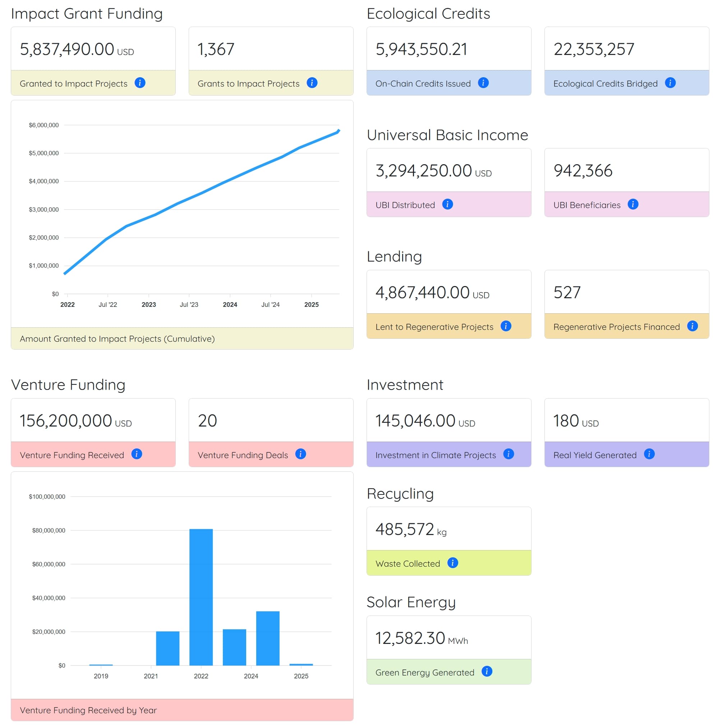713x728 pixels.
Task: Click the 2021 venture funding bar
Action: pos(168,648)
